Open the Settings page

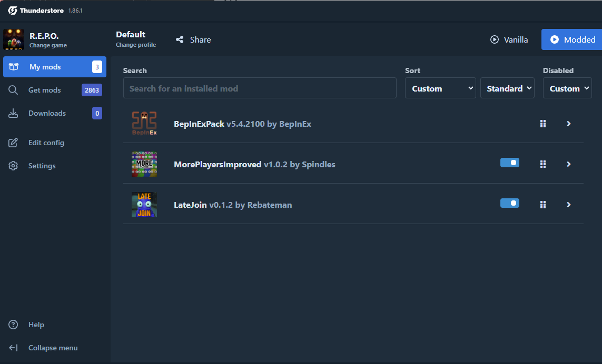(x=55, y=166)
